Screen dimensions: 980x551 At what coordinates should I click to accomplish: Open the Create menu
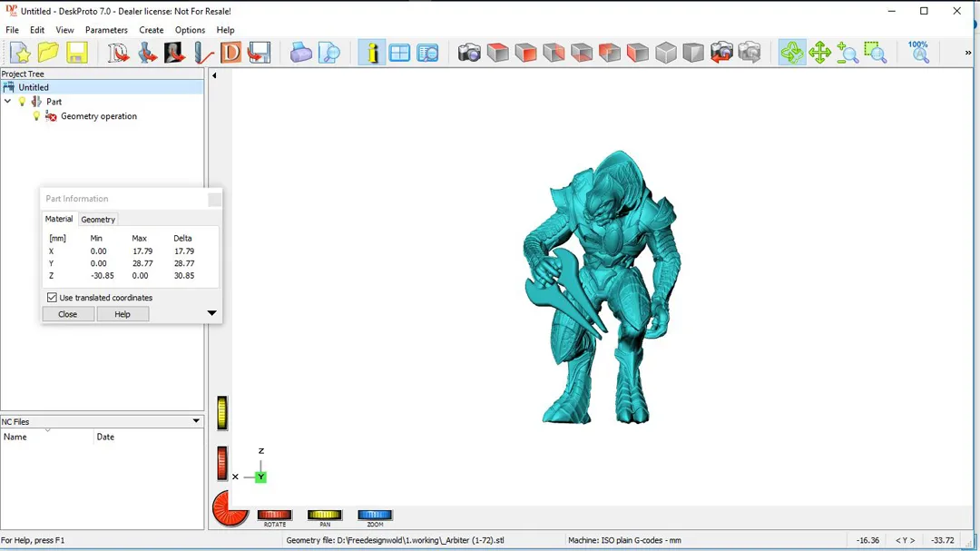coord(152,30)
